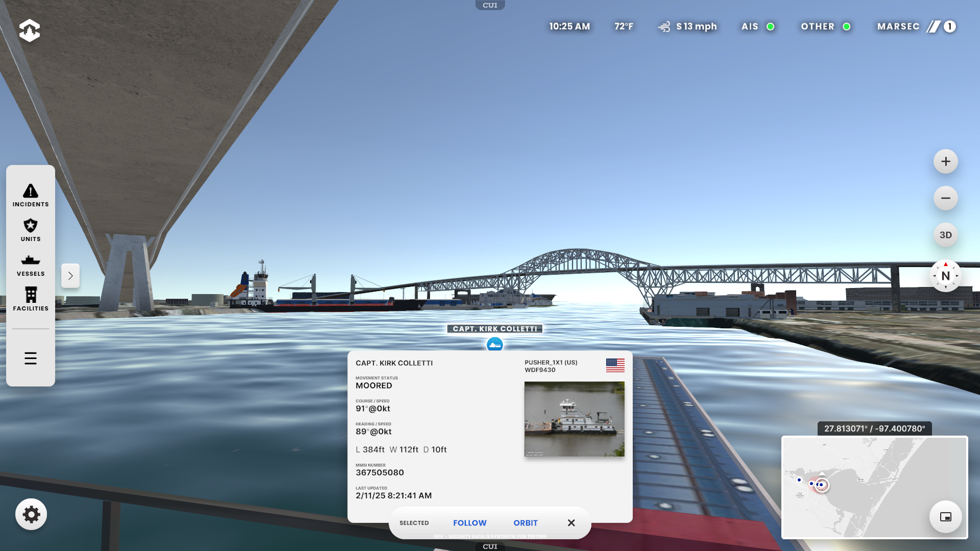Expand the collapsed side panel with the chevron
980x551 pixels.
tap(70, 275)
